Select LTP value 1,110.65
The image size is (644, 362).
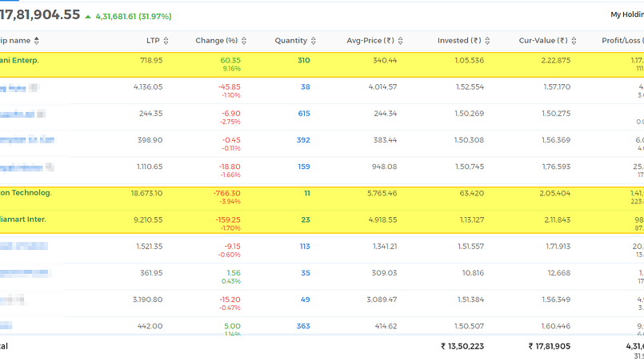150,167
